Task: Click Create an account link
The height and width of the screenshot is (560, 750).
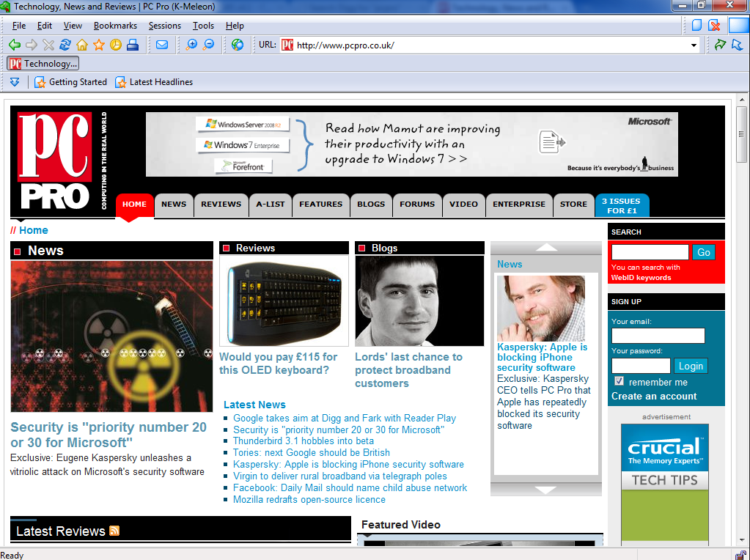Action: [654, 396]
